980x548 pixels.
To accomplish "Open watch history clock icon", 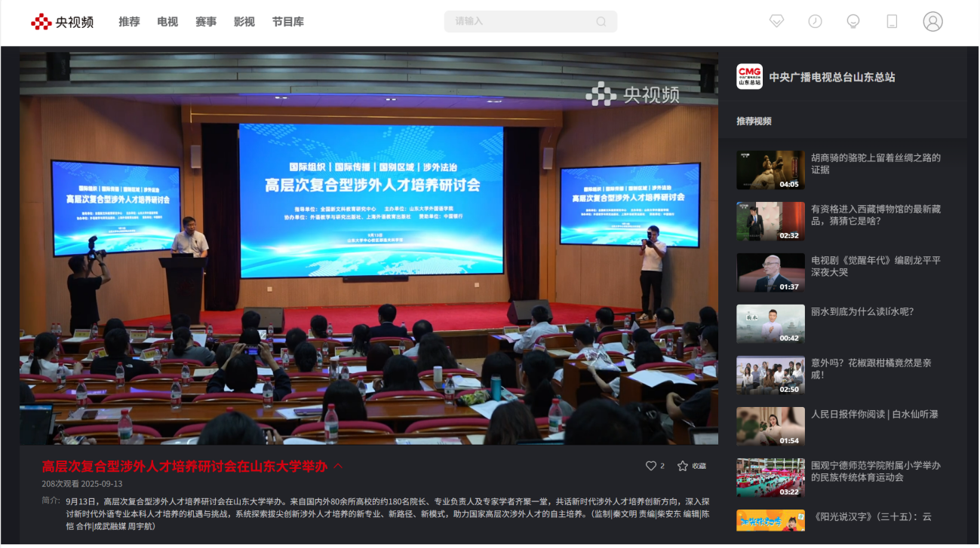I will 815,21.
